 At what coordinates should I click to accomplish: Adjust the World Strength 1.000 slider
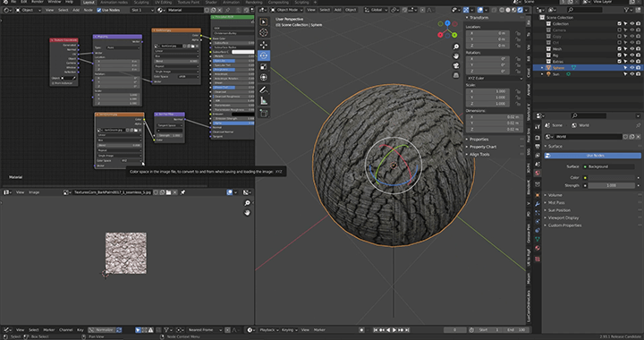611,185
